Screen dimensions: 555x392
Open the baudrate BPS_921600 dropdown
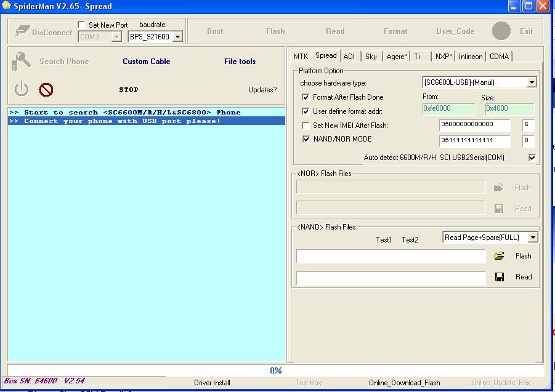point(178,36)
